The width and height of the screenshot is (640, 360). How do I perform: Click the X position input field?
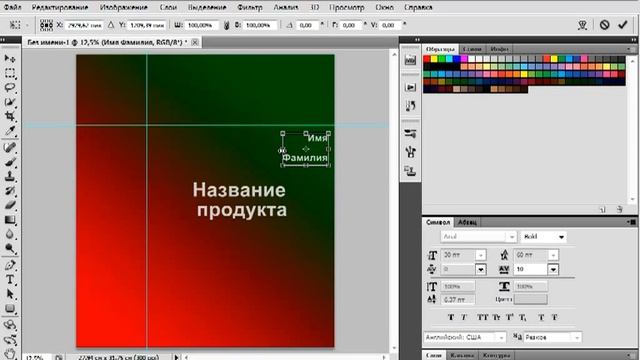pos(85,25)
